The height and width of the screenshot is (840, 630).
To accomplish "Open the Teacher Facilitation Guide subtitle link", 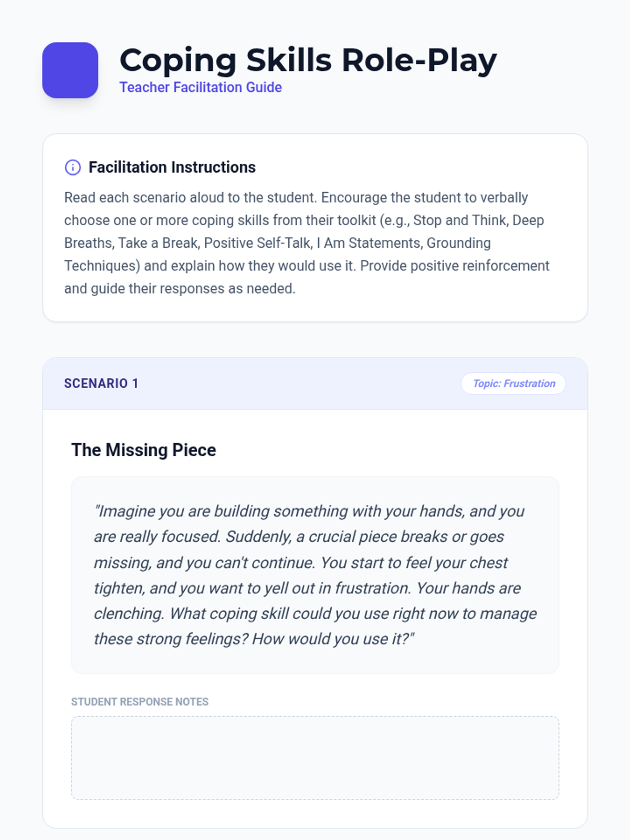I will (201, 87).
